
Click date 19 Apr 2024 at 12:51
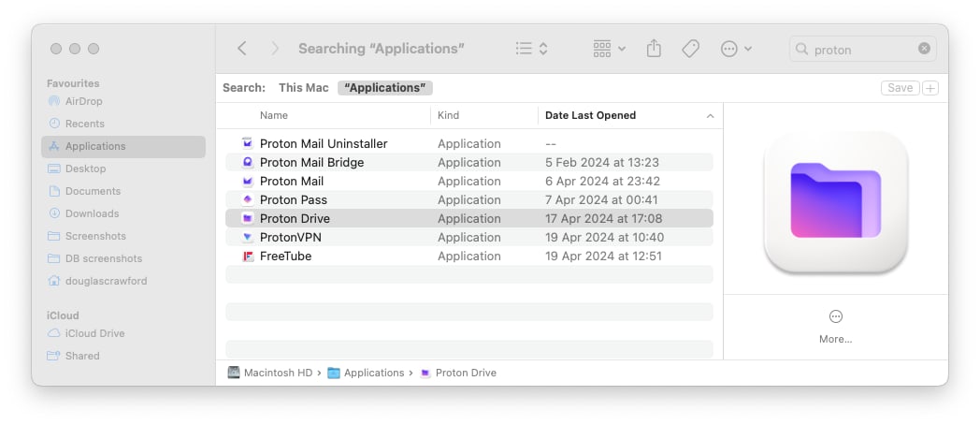[603, 256]
